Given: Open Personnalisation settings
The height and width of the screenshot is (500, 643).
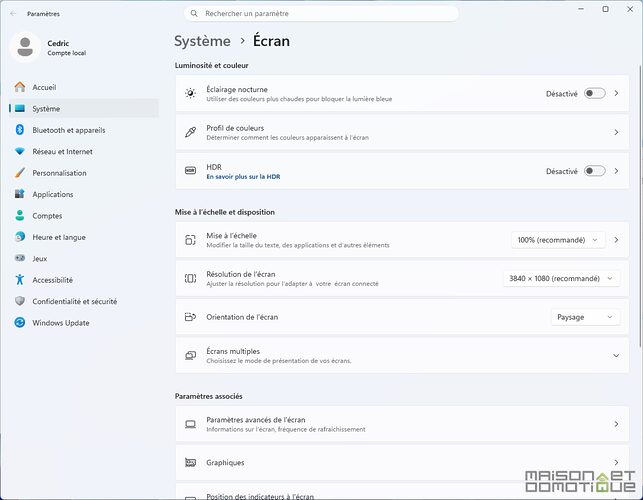Looking at the screenshot, I should [84, 173].
